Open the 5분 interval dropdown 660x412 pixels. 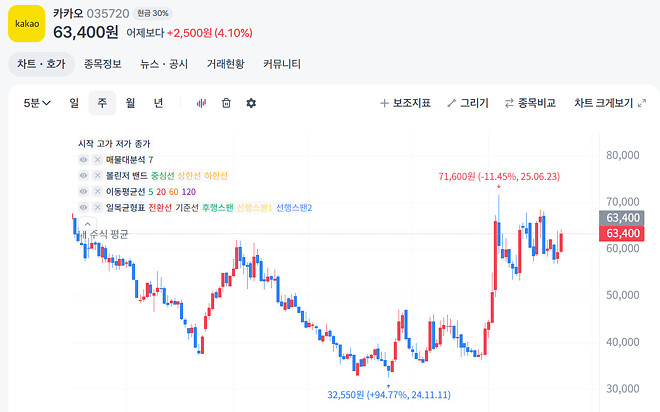click(37, 103)
